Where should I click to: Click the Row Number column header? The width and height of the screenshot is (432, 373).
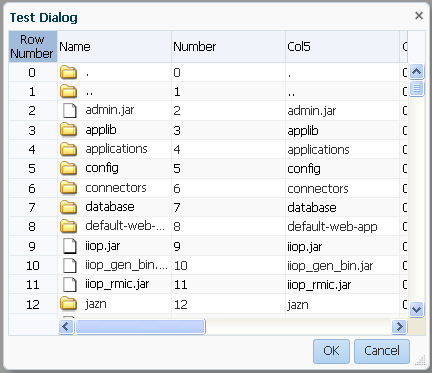coord(33,47)
